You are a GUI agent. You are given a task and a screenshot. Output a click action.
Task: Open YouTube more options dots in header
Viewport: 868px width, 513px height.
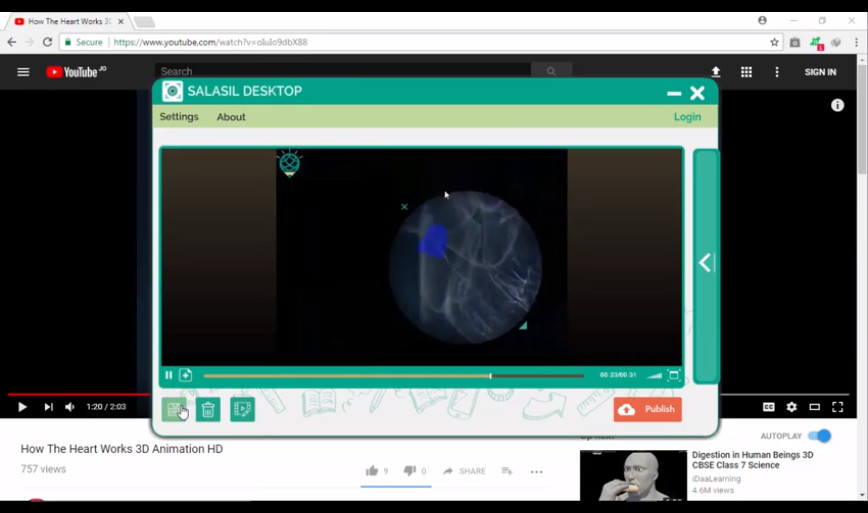pos(777,72)
